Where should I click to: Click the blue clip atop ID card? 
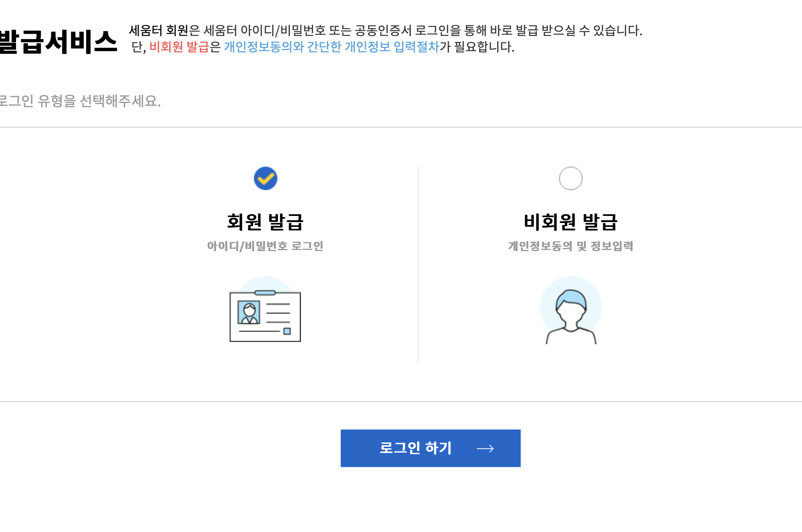click(265, 293)
